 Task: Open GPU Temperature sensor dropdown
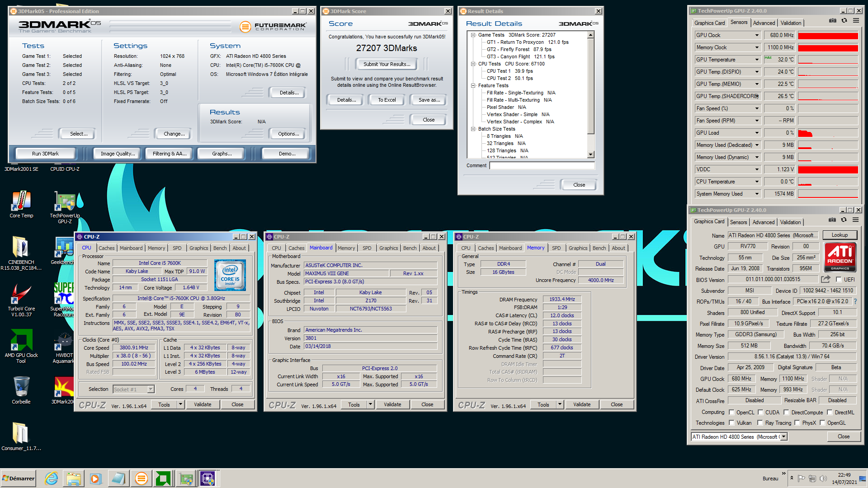coord(757,60)
